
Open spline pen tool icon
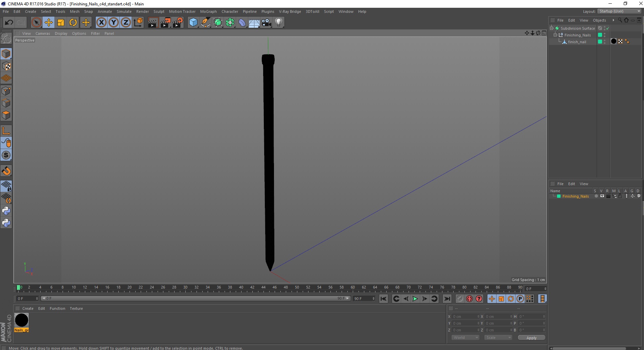click(x=205, y=23)
